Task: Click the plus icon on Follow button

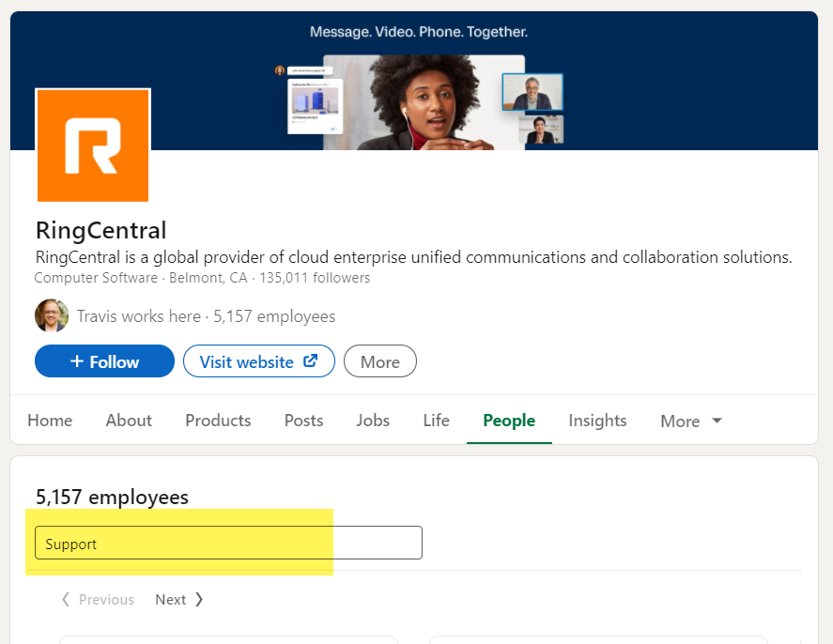Action: 76,361
